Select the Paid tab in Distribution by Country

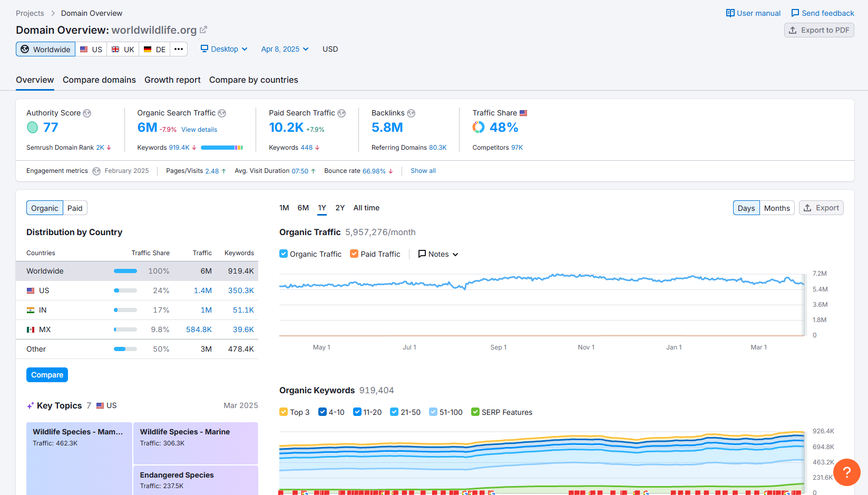pos(75,208)
